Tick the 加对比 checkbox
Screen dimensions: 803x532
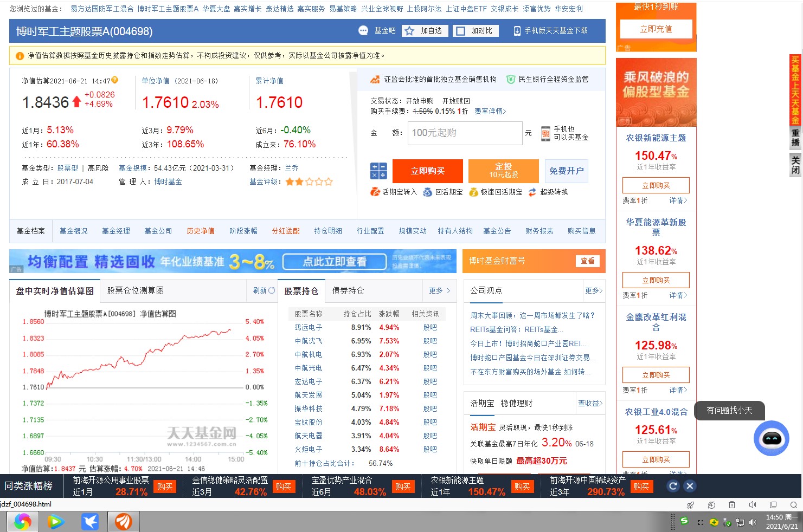point(460,31)
